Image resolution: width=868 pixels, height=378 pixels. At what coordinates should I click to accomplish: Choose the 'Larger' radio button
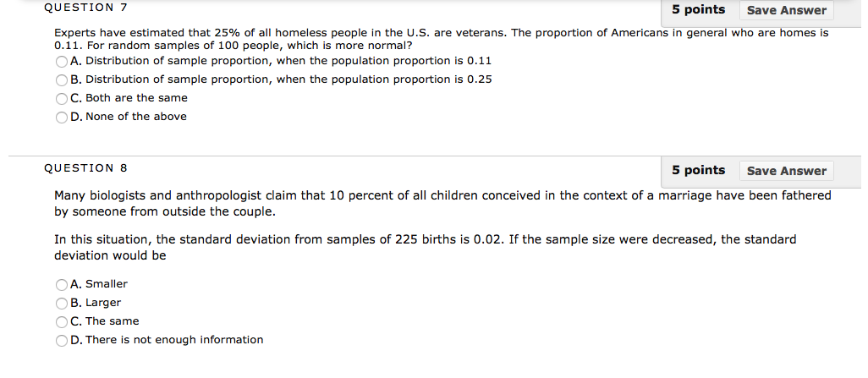[x=62, y=304]
